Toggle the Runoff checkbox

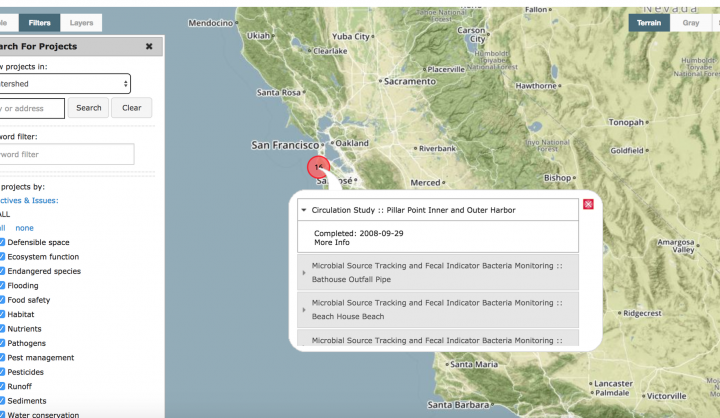coord(2,386)
